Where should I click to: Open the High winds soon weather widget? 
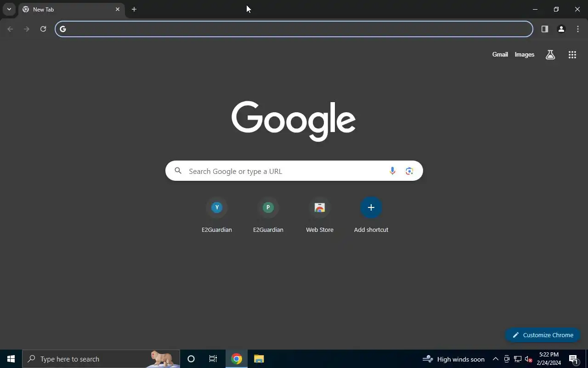click(x=453, y=359)
